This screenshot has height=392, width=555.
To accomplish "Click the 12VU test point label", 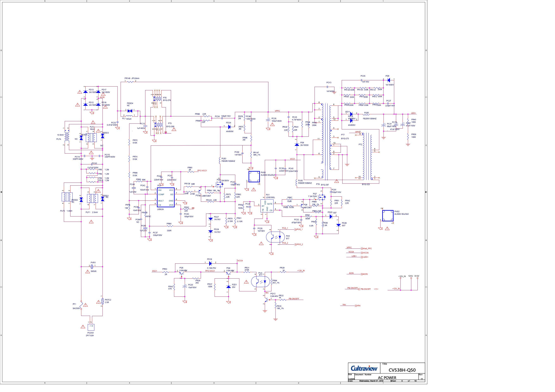I will click(410, 276).
